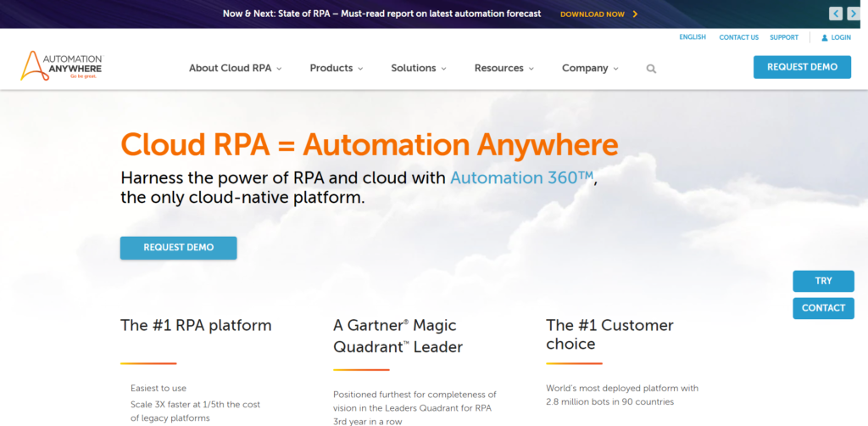This screenshot has height=426, width=868.
Task: Open the Resources menu
Action: pyautogui.click(x=504, y=68)
